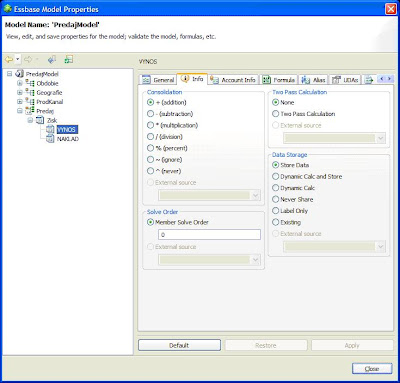Select None for Two Pass Calculation

coord(275,102)
